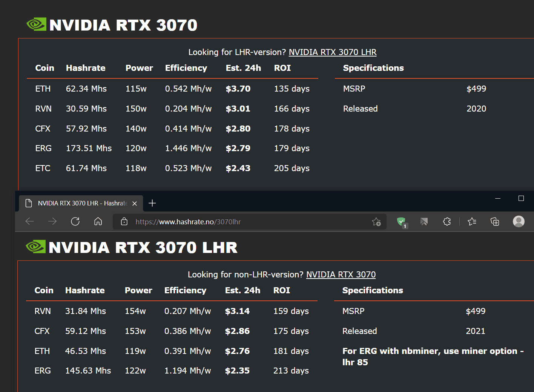Click the browser Forward arrow
Screen dimensions: 534x392
[52, 221]
